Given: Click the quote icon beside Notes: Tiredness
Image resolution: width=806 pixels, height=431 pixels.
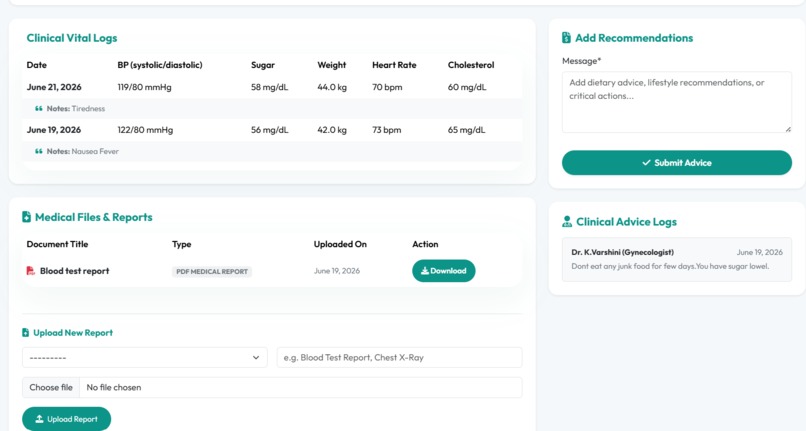Looking at the screenshot, I should 39,109.
